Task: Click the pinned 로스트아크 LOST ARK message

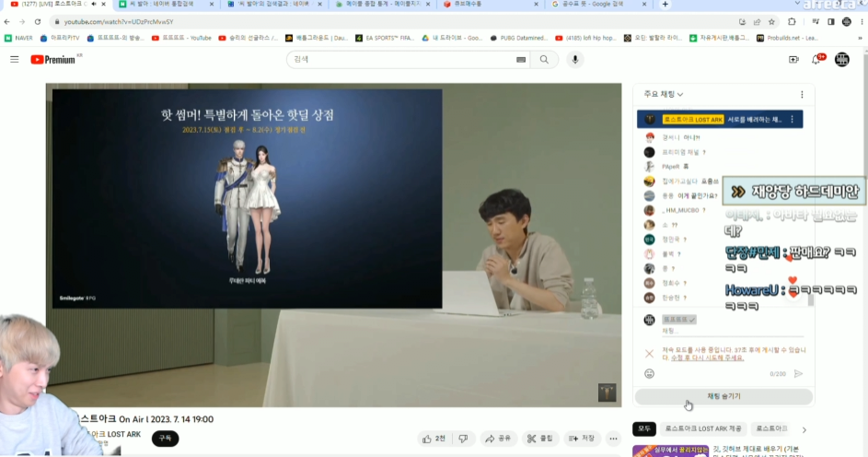Action: click(720, 119)
